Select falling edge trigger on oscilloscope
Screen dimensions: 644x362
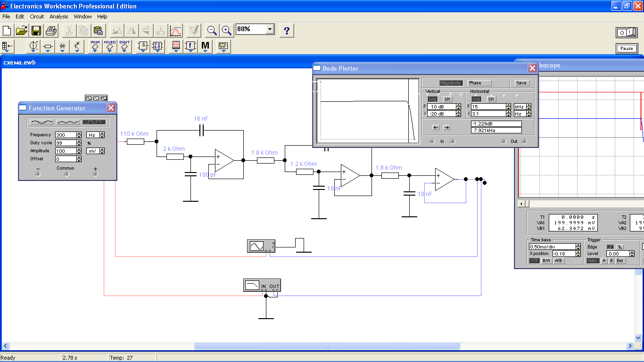619,247
